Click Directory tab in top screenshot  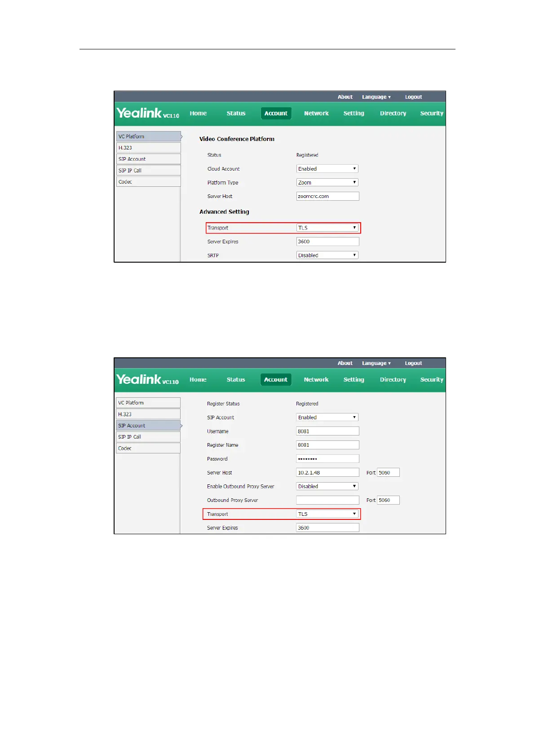pyautogui.click(x=393, y=113)
